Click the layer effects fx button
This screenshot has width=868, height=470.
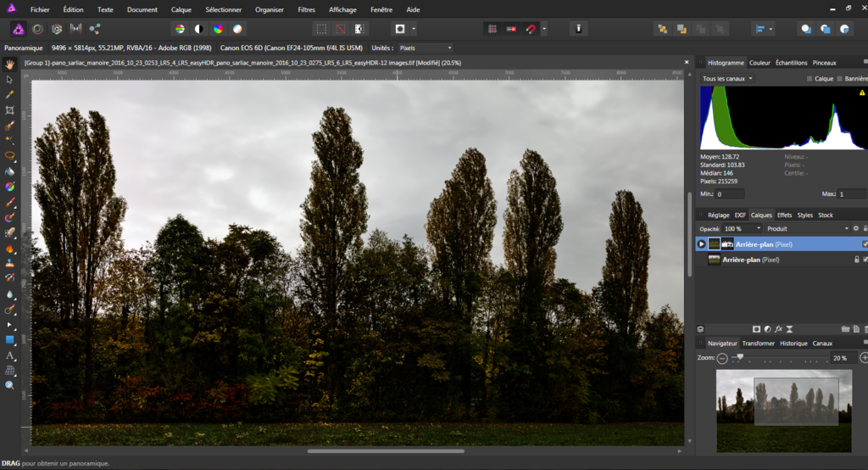tap(778, 329)
